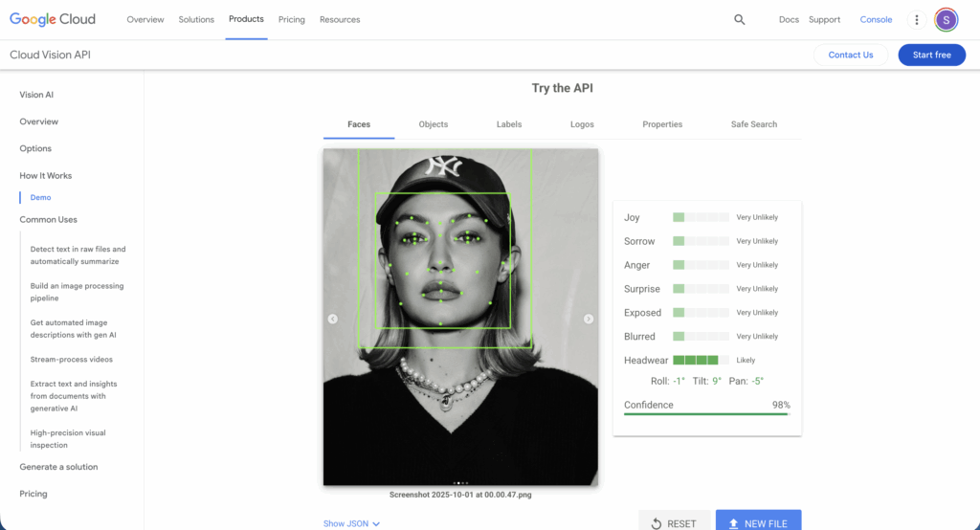Open the Resources navigation menu
Screen dimensions: 980x530
340,19
